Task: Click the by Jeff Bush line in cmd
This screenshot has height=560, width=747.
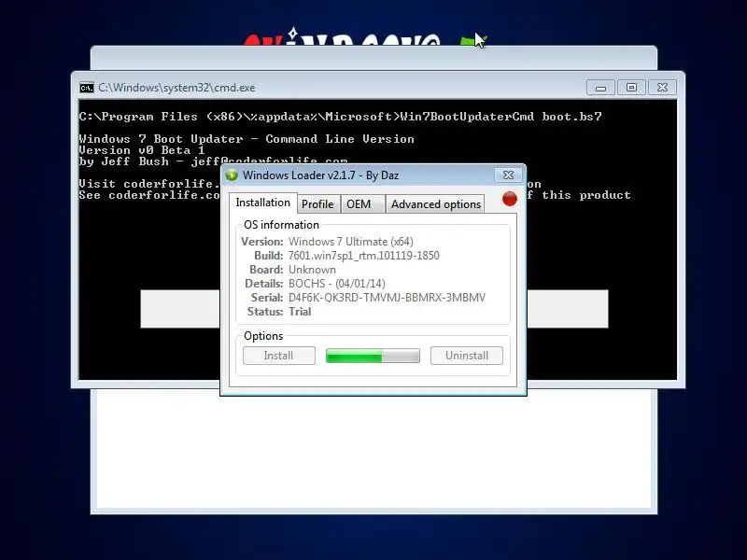Action: click(x=213, y=161)
